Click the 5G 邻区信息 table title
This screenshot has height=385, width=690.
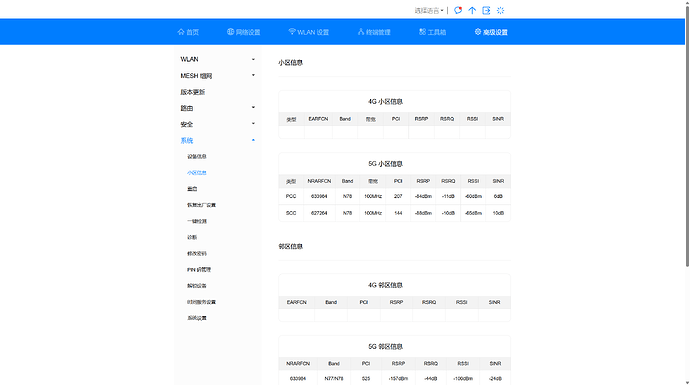click(385, 346)
